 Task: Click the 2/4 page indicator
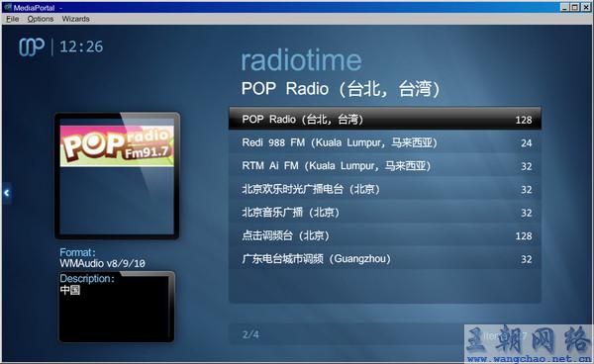pos(250,334)
